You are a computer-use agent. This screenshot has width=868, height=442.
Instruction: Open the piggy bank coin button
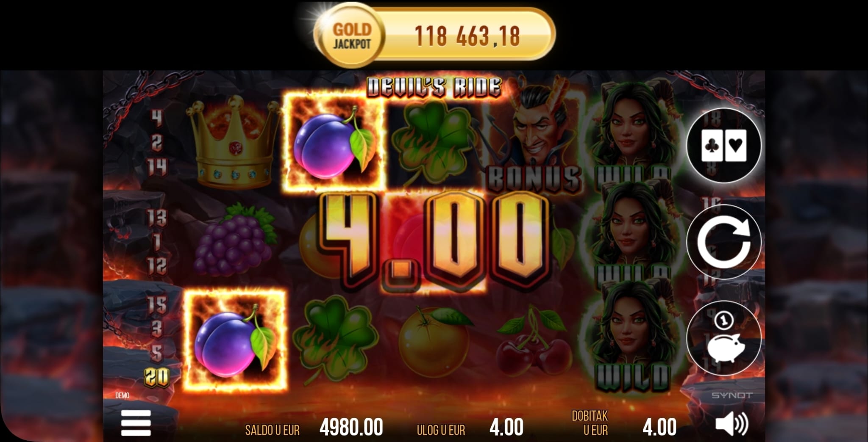coord(723,339)
